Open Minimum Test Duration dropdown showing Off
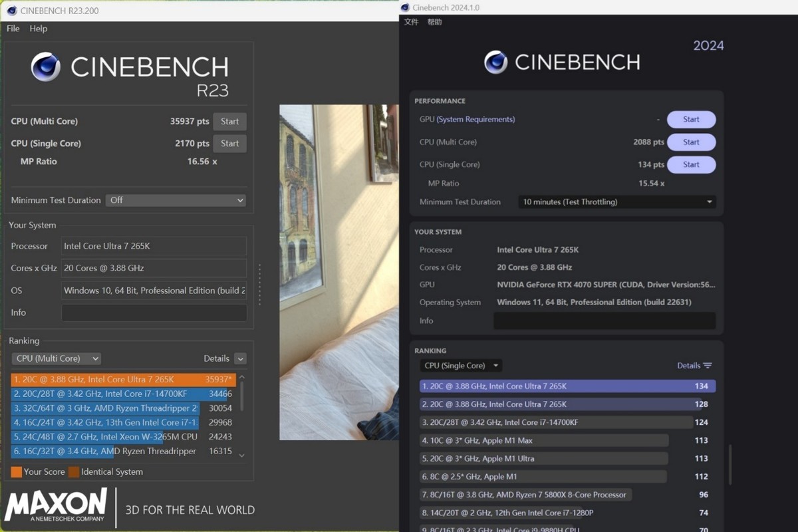The height and width of the screenshot is (532, 798). pyautogui.click(x=176, y=200)
